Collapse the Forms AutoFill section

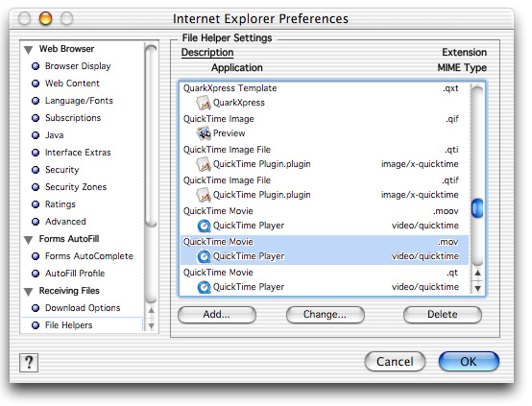(29, 240)
